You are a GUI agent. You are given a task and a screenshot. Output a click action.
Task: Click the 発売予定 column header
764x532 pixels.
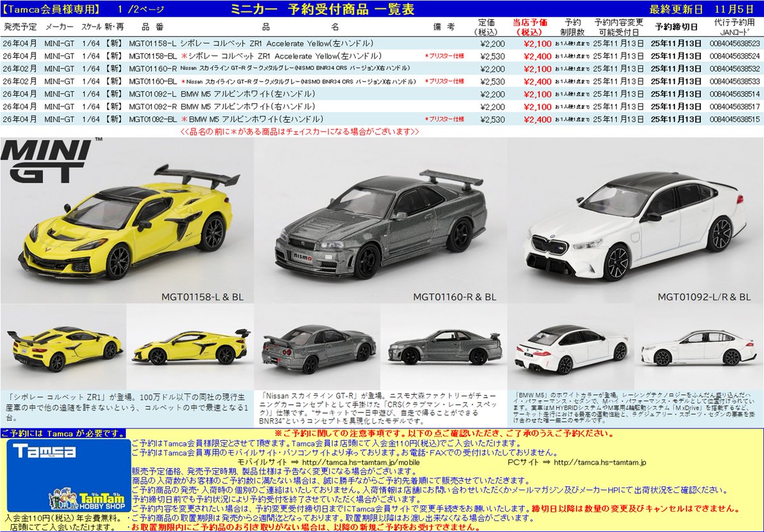(20, 27)
